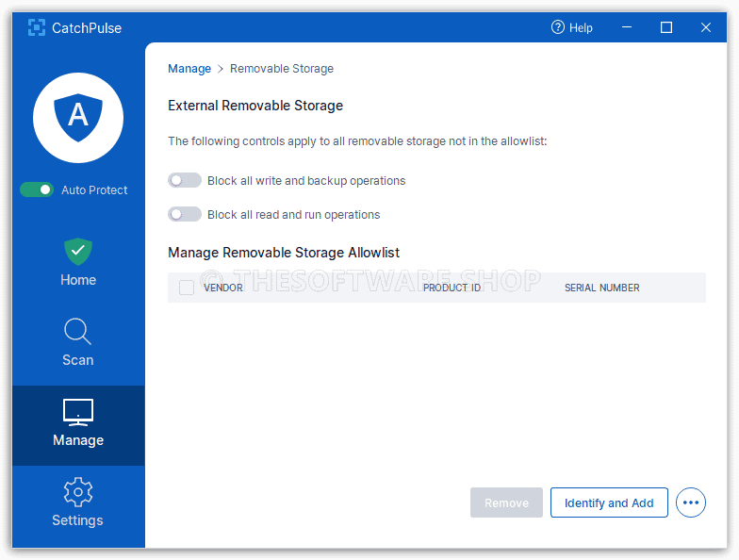Click the SERIAL NUMBER column header

click(x=601, y=288)
